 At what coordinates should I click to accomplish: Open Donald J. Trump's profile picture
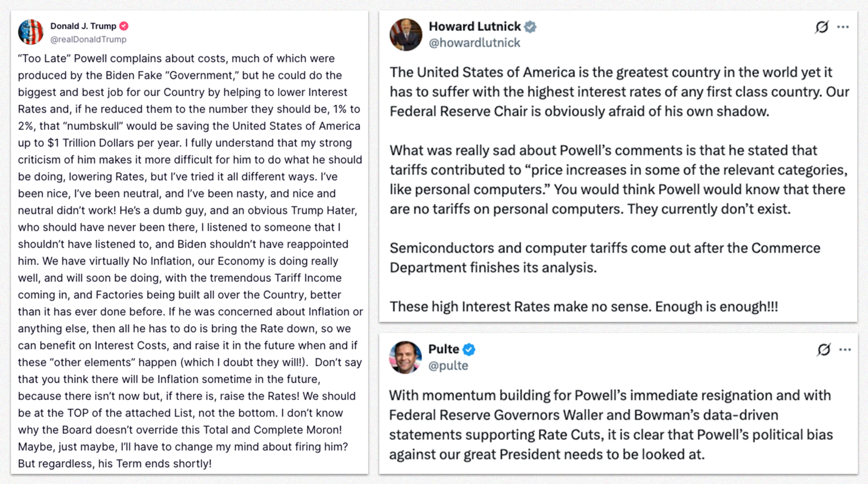point(31,32)
